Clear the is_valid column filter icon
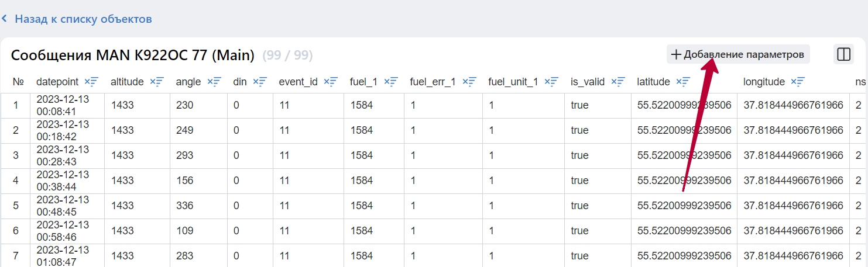Screen dimensions: 868x267 [x=618, y=82]
